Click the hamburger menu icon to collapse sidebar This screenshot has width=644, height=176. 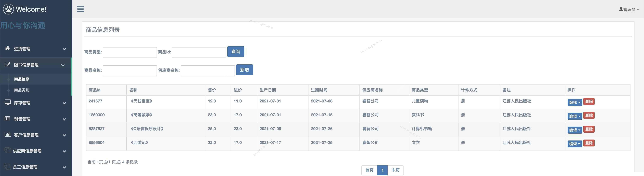[80, 9]
